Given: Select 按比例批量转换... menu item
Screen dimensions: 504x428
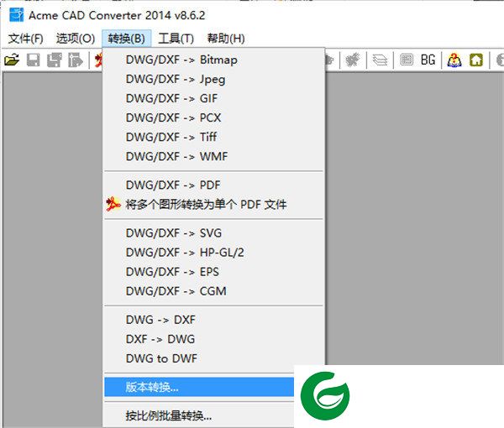Looking at the screenshot, I should click(x=199, y=415).
